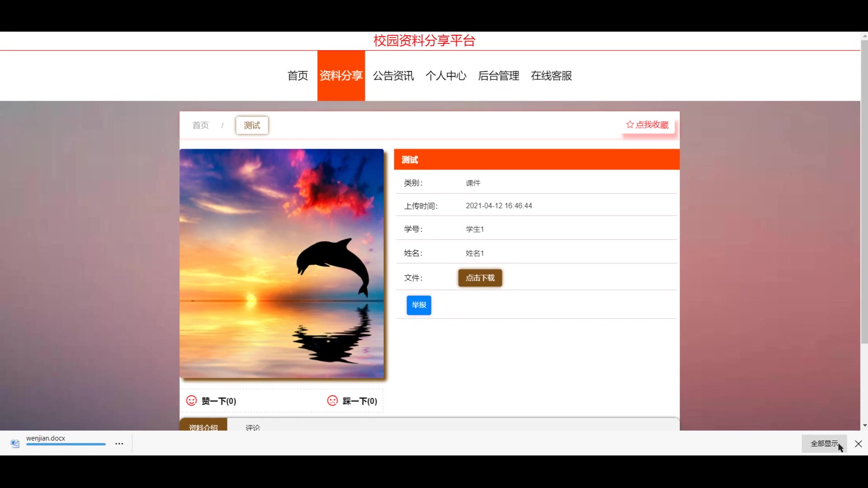
Task: Click the 首页 breadcrumb link
Action: click(201, 125)
